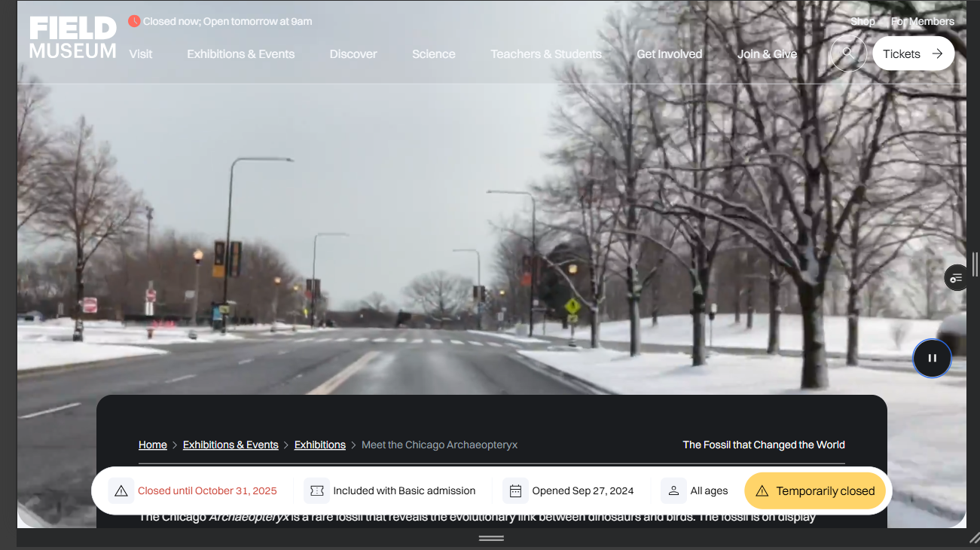
Task: Click the Home breadcrumb link
Action: coord(153,445)
